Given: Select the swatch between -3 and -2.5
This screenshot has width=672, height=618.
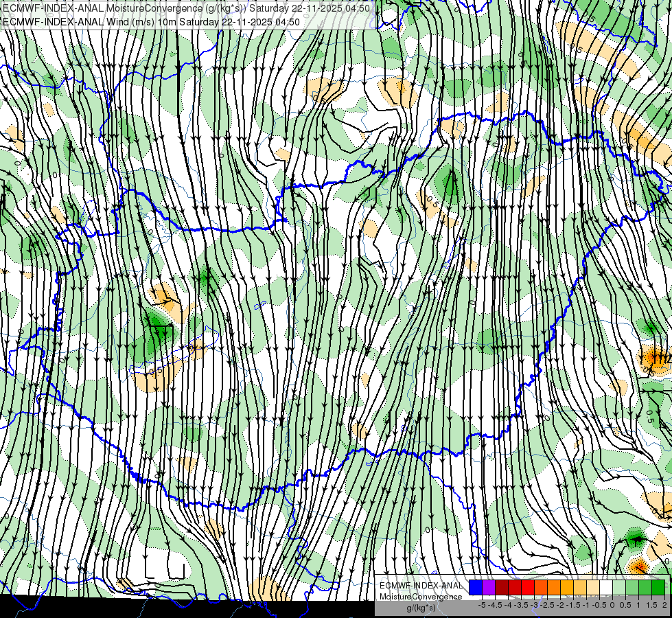Looking at the screenshot, I should click(541, 587).
